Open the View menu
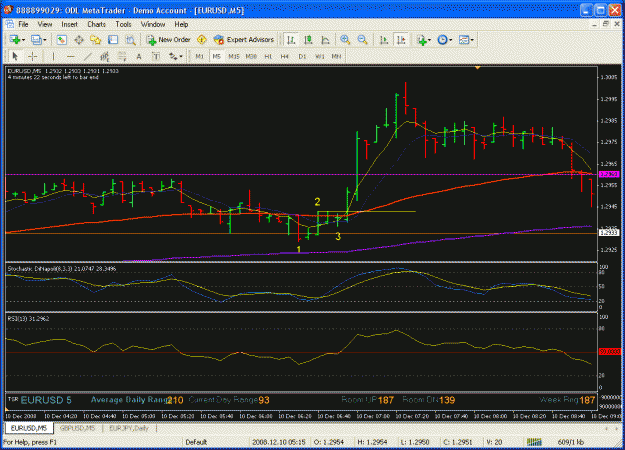 (x=45, y=24)
